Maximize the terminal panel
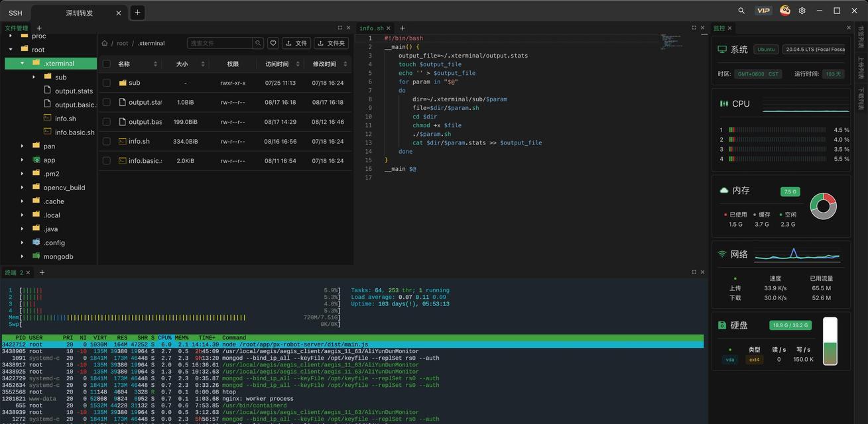 click(x=694, y=272)
